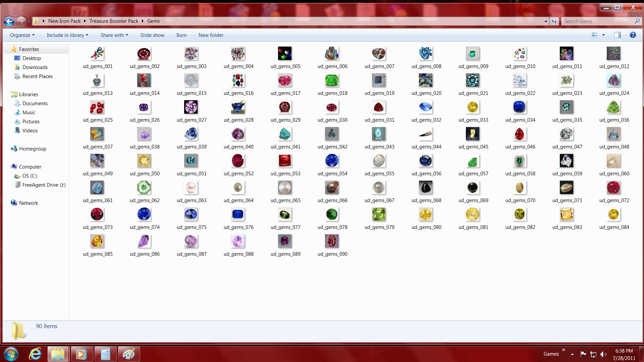Toggle the preview pane button
The image size is (644, 362).
point(617,35)
